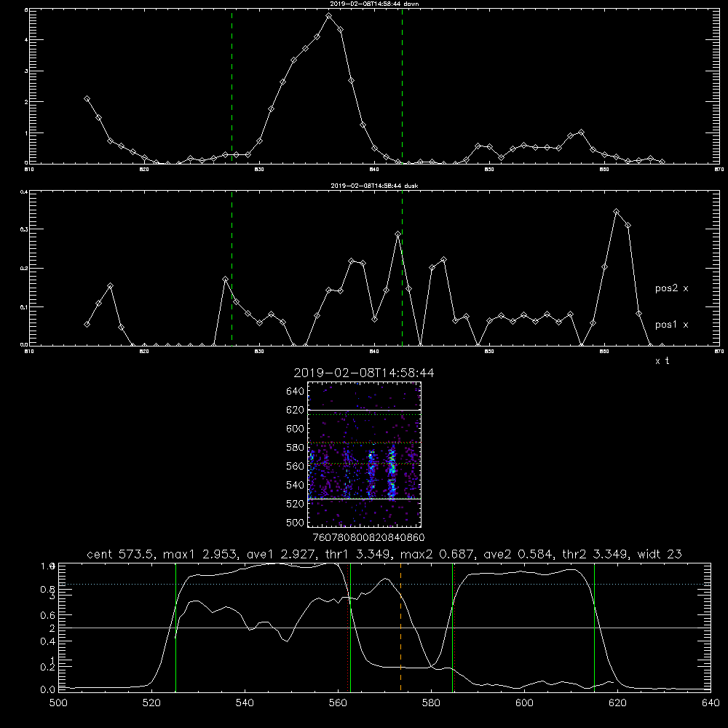Click the orange dashed center line in bottom plot
The width and height of the screenshot is (728, 728).
pyautogui.click(x=400, y=628)
